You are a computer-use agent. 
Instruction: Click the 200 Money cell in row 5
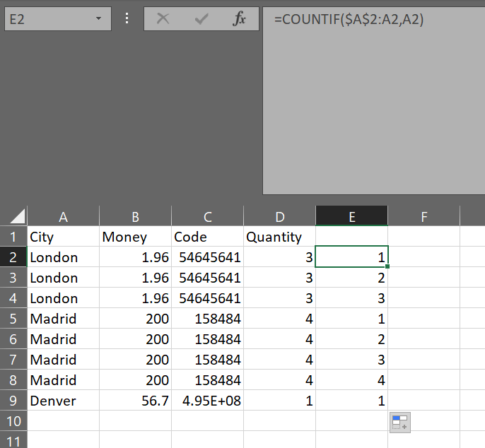(136, 318)
